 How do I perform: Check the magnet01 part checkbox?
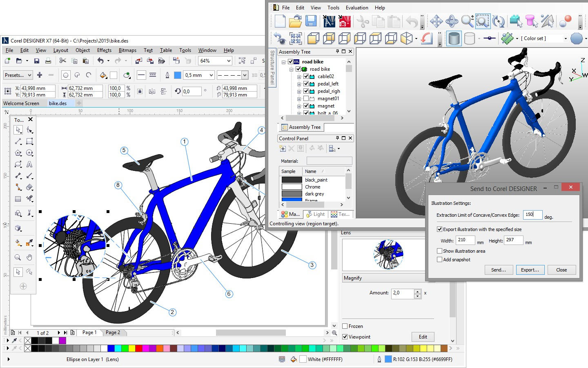click(x=306, y=99)
